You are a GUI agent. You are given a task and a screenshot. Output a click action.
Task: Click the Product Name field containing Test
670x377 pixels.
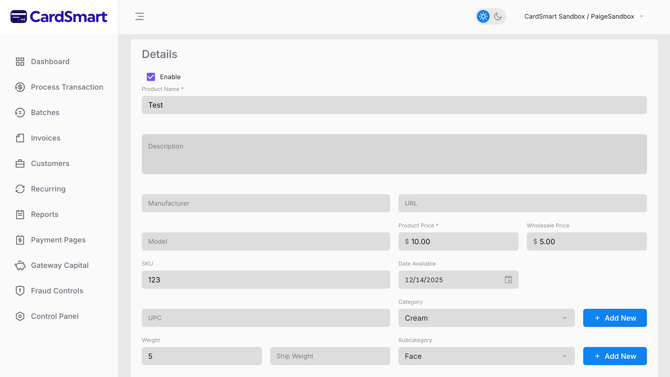394,105
